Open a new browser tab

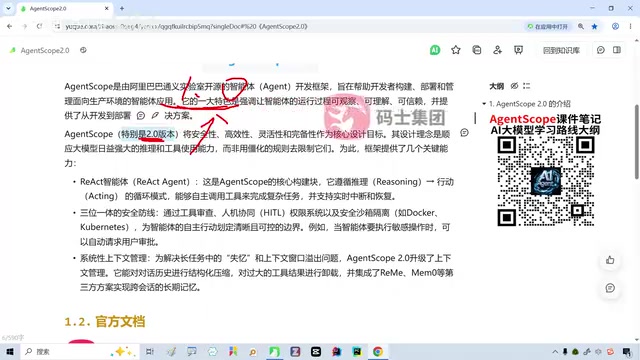tap(122, 8)
